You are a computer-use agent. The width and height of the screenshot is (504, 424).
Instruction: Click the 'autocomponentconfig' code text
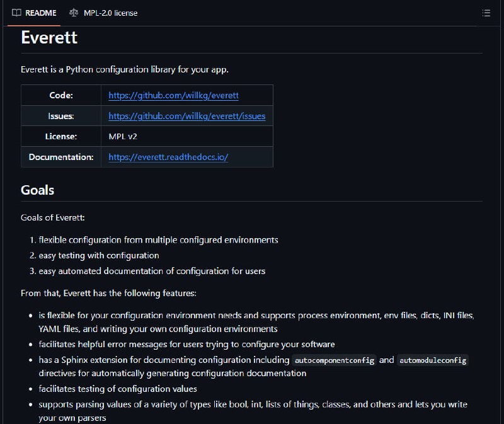pyautogui.click(x=335, y=360)
